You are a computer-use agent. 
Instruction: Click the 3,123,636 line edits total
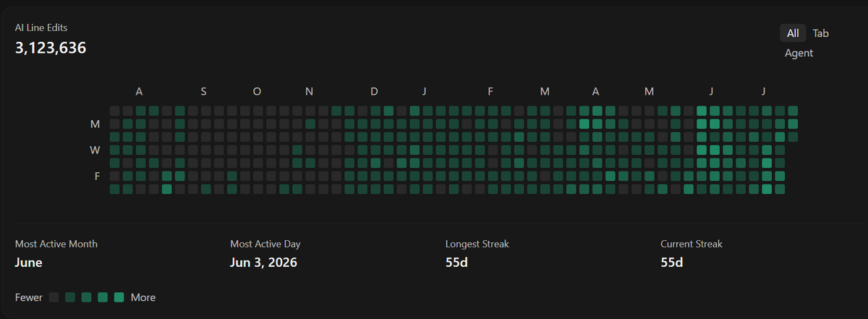[x=51, y=48]
